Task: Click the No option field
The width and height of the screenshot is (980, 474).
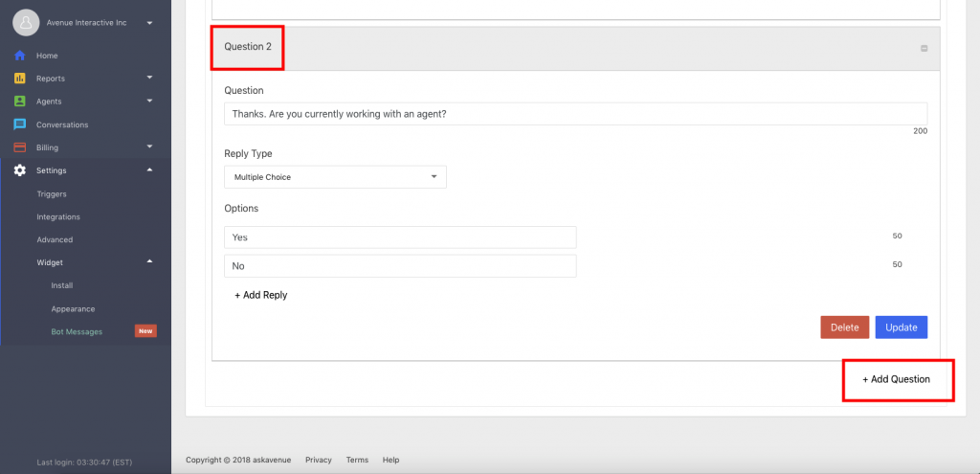Action: point(400,266)
